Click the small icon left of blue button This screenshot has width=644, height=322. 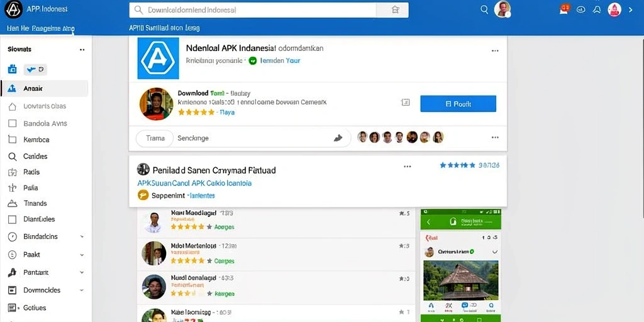(406, 103)
